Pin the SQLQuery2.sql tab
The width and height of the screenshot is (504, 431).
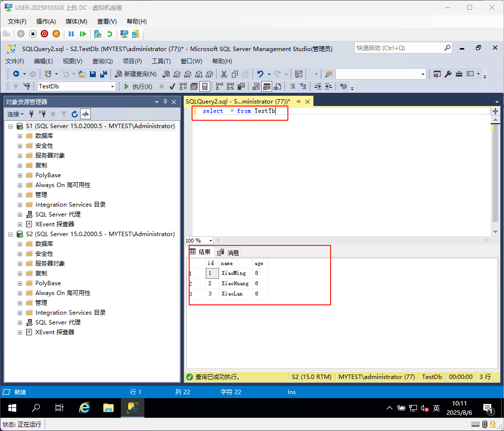click(x=298, y=102)
